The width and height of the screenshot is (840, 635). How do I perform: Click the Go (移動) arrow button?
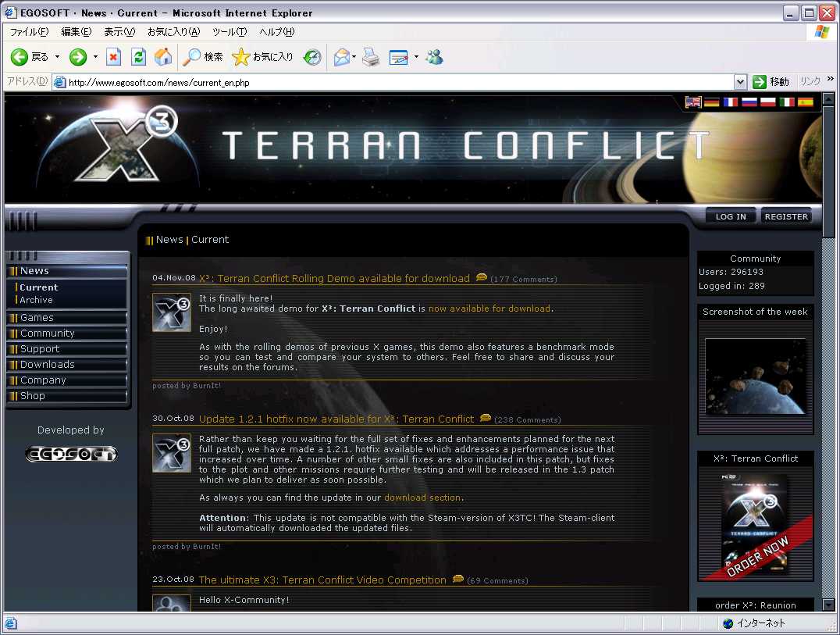771,82
